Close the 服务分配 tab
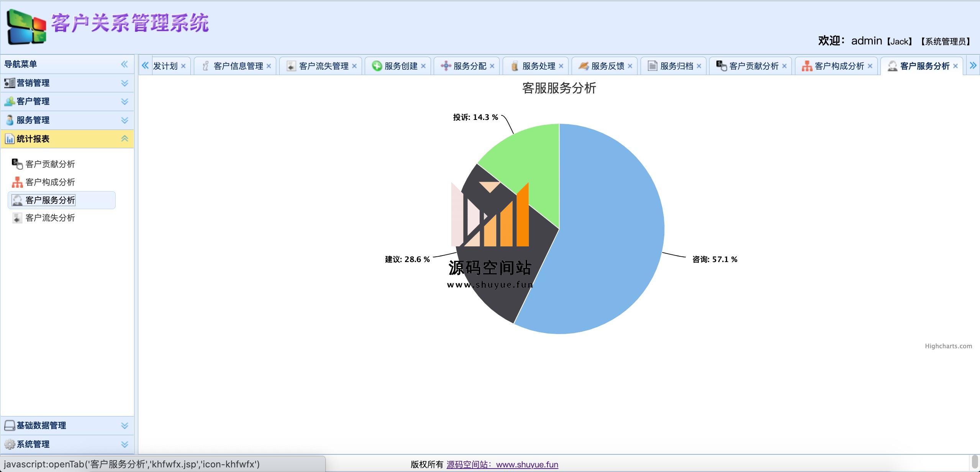980x472 pixels. [492, 66]
